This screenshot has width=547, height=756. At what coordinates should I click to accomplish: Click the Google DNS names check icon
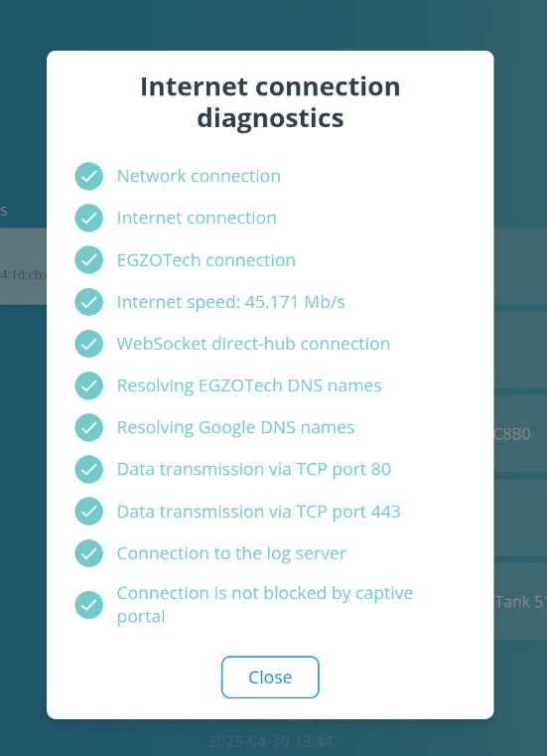[88, 427]
